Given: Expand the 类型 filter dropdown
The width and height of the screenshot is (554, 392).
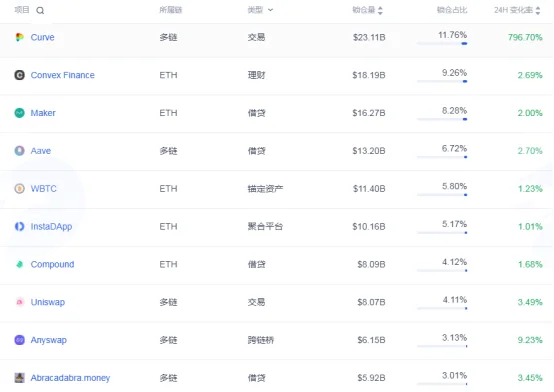Looking at the screenshot, I should tap(270, 10).
